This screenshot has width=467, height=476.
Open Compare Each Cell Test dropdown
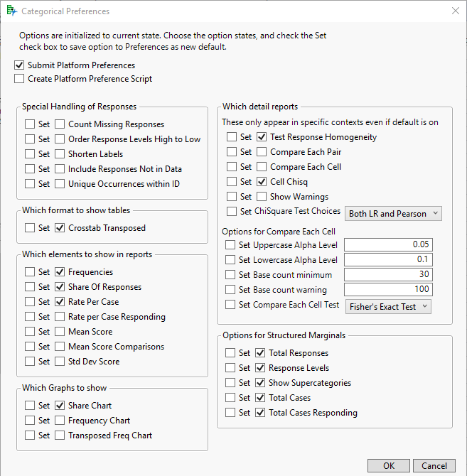point(387,306)
